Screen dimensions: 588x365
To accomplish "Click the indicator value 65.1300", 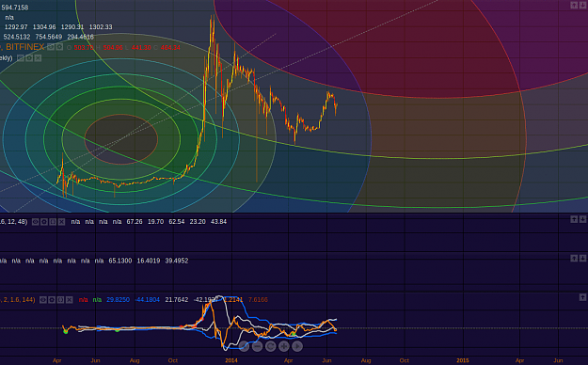I will pyautogui.click(x=120, y=261).
